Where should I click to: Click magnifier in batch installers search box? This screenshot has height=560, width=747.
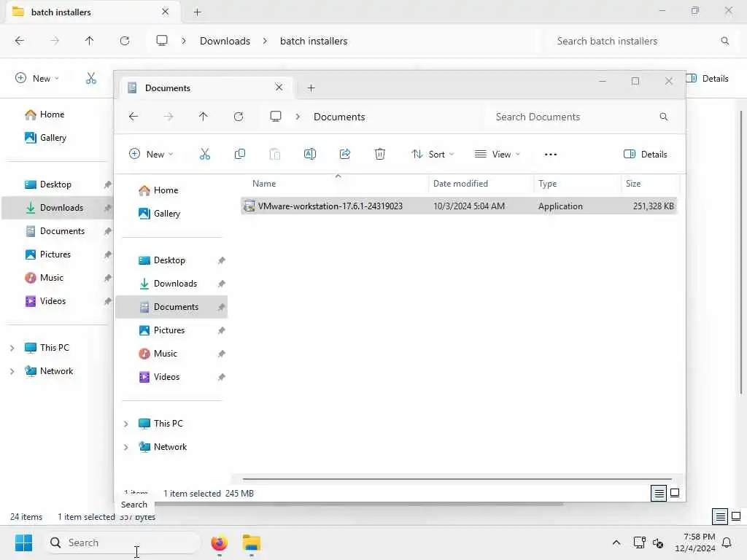click(724, 41)
